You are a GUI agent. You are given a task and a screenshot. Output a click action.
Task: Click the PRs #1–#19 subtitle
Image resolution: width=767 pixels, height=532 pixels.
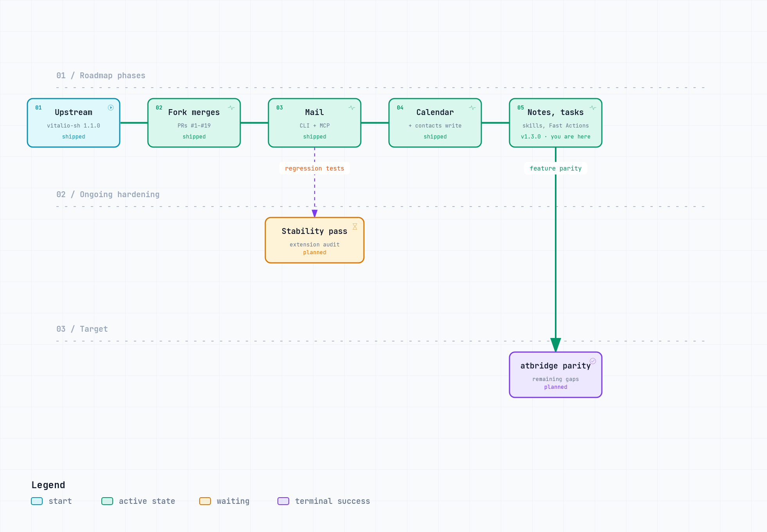pyautogui.click(x=194, y=126)
